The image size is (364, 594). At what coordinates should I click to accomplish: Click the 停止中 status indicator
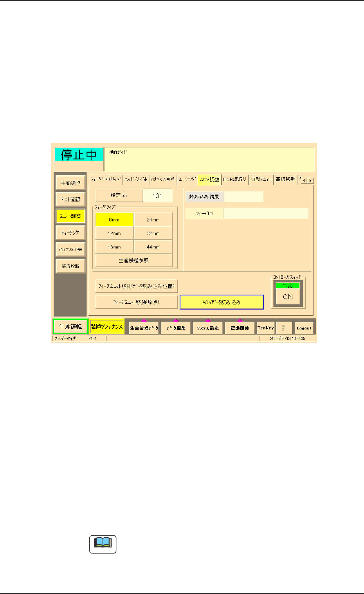79,155
